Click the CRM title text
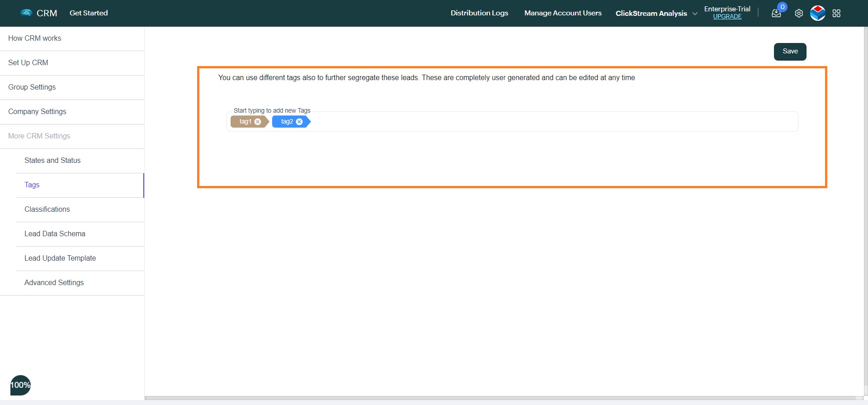 coord(47,13)
